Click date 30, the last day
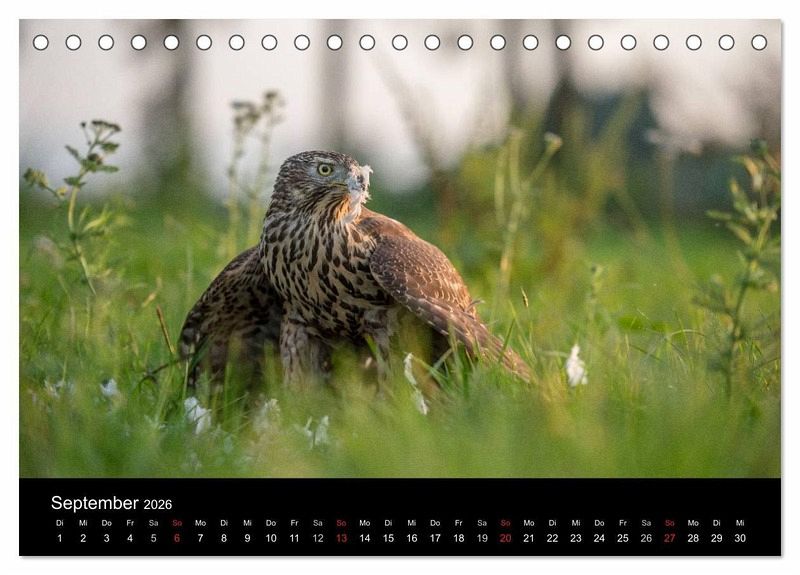 740,538
